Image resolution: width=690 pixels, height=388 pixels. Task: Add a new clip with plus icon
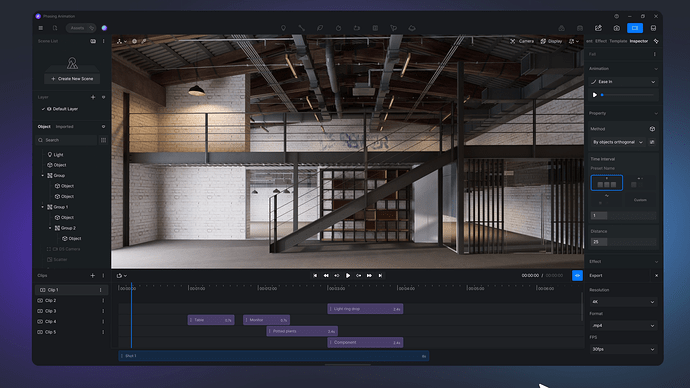[x=92, y=275]
